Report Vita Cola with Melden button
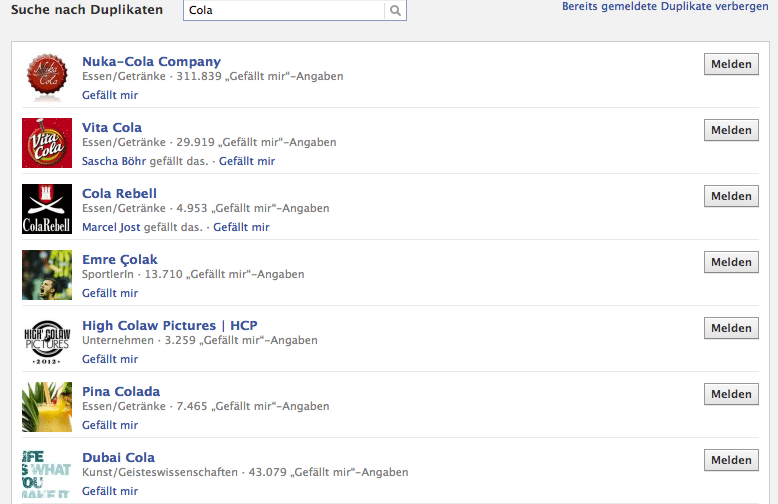 [731, 130]
